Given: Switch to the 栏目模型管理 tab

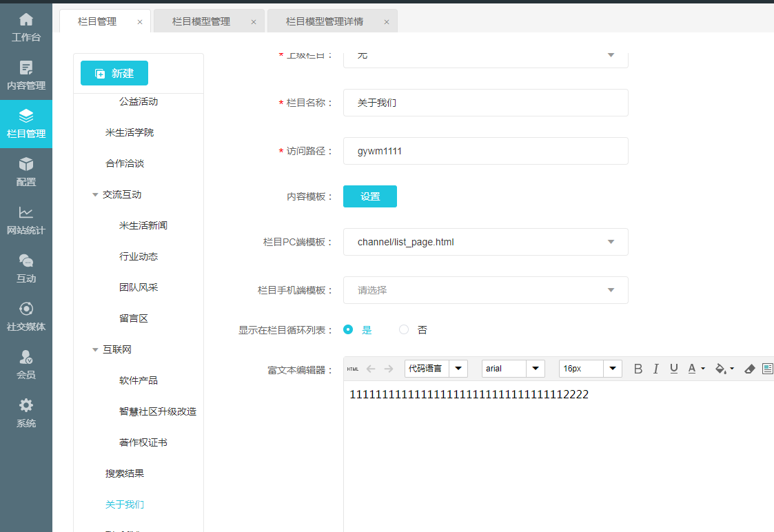Looking at the screenshot, I should pyautogui.click(x=201, y=21).
